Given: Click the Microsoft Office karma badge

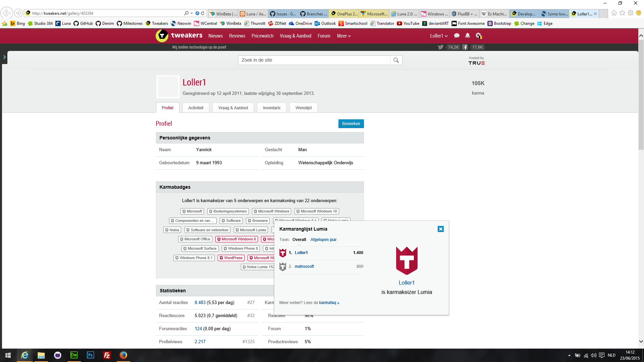Looking at the screenshot, I should click(x=195, y=239).
